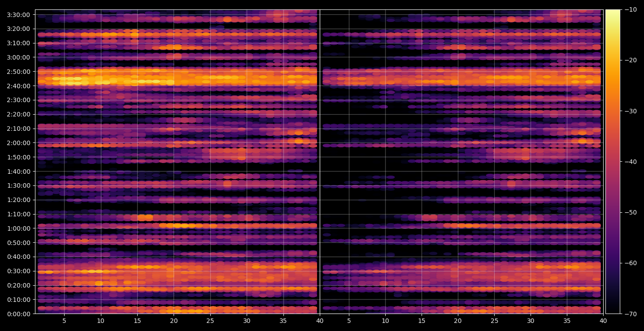The image size is (644, 331).
Task: Click the 1:50:00 time axis label
Action: pyautogui.click(x=19, y=157)
